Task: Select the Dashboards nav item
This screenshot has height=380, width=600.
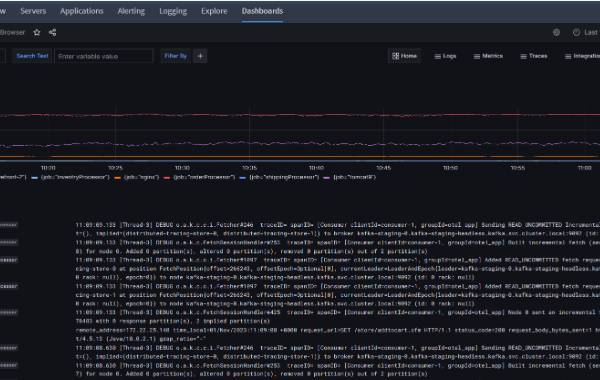Action: click(x=262, y=11)
